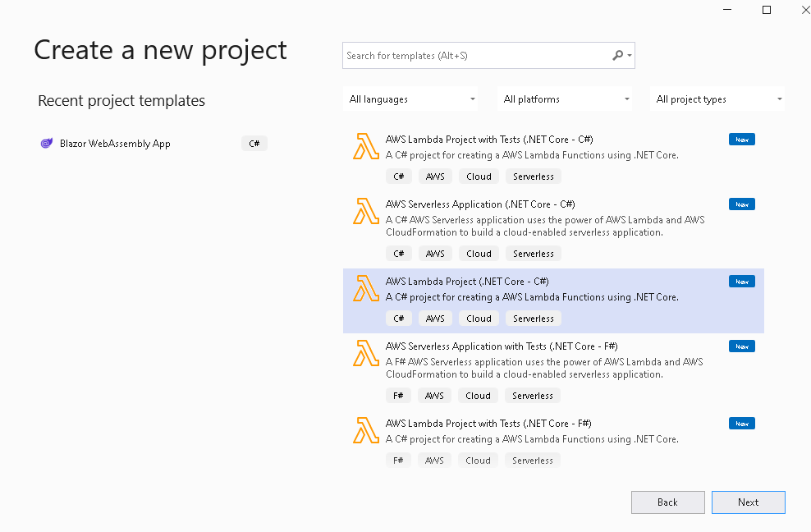Click New badge on AWS Lambda Project C#
Screen dimensions: 811x532
click(742, 282)
